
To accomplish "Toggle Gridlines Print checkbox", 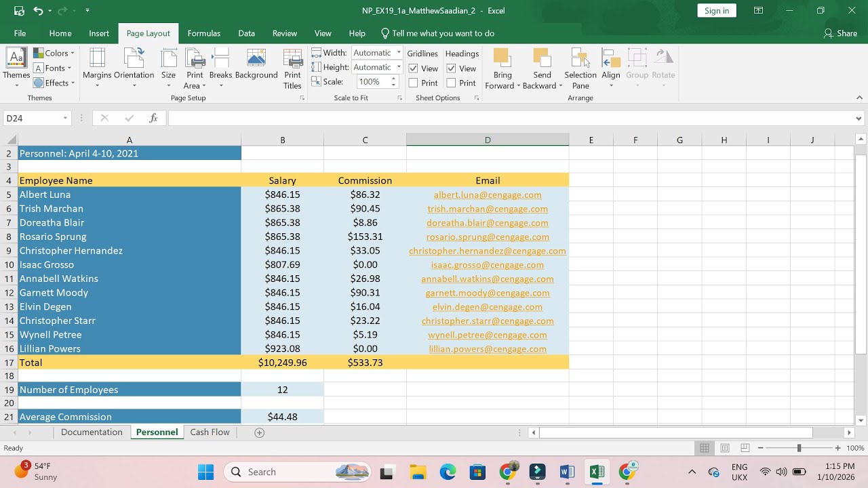I will pos(413,83).
